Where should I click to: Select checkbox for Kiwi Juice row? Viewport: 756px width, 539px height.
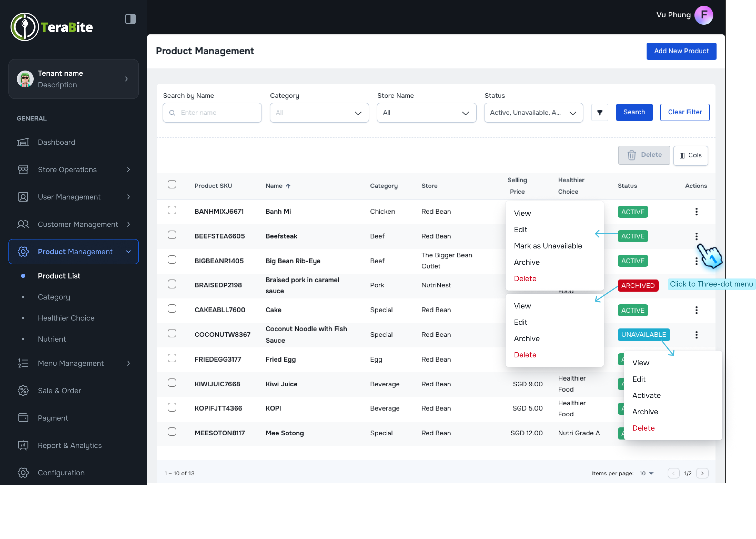[172, 383]
